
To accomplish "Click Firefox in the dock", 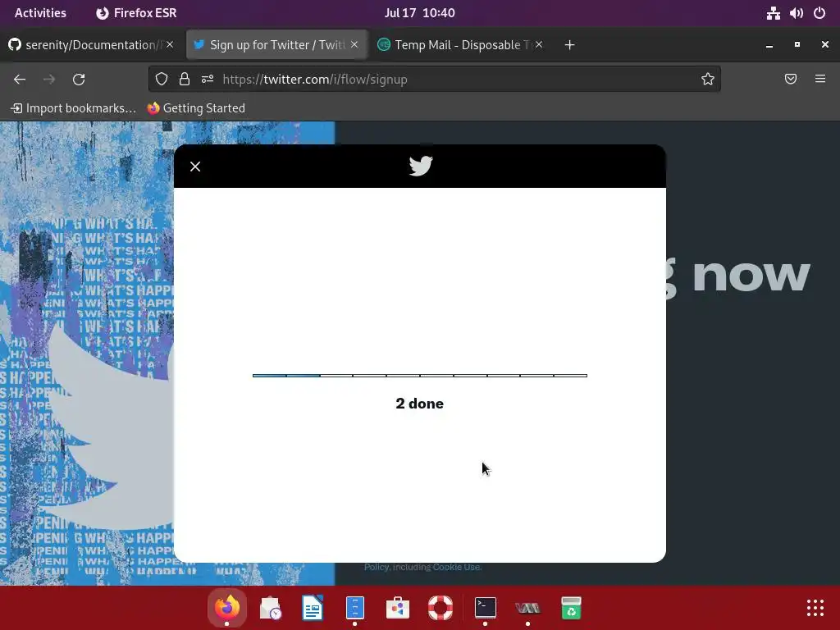I will click(227, 608).
